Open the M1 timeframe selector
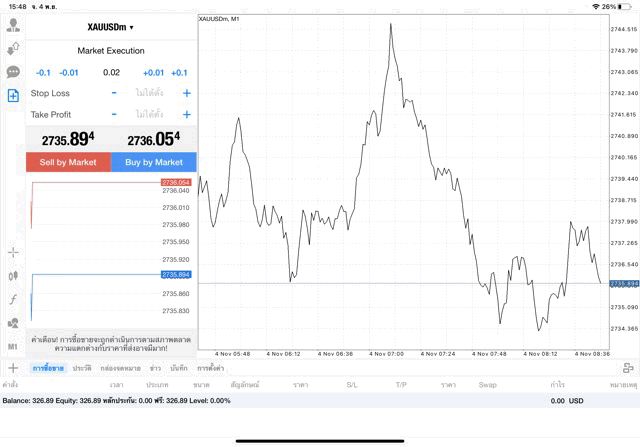The width and height of the screenshot is (640, 447). (x=13, y=346)
